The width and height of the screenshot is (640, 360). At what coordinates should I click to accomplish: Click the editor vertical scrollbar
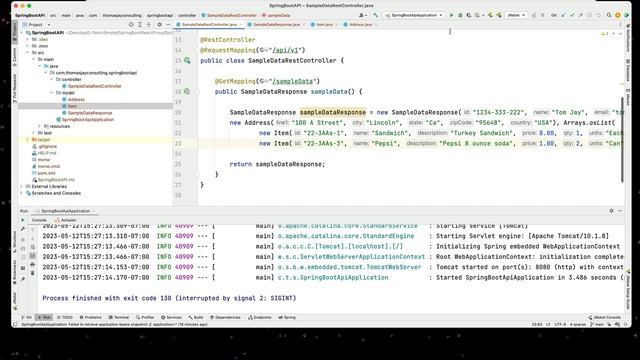pyautogui.click(x=622, y=139)
